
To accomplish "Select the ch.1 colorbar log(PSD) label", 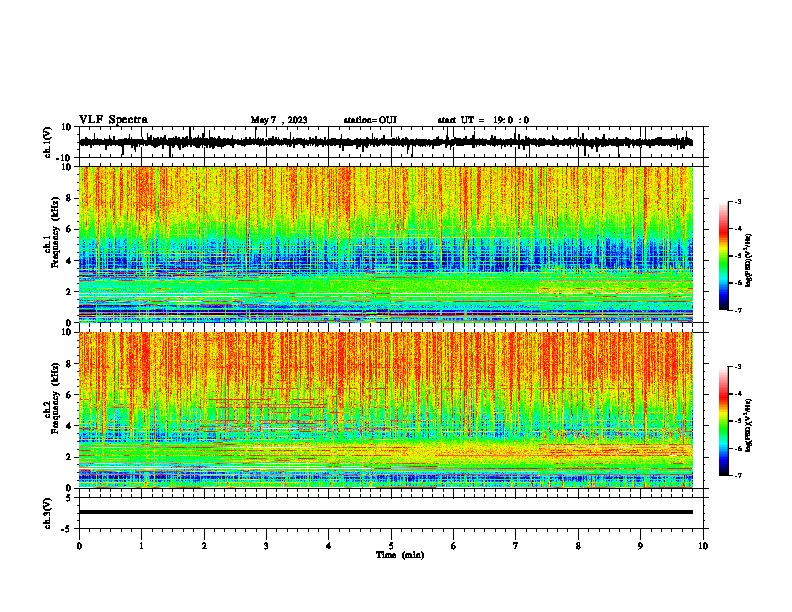I will point(749,260).
